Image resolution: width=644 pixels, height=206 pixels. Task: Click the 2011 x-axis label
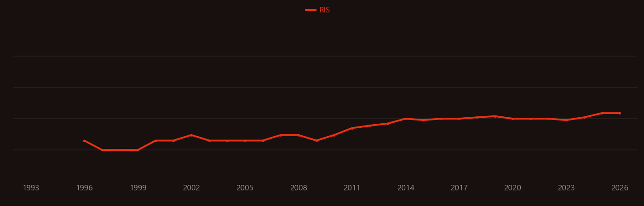click(x=352, y=188)
